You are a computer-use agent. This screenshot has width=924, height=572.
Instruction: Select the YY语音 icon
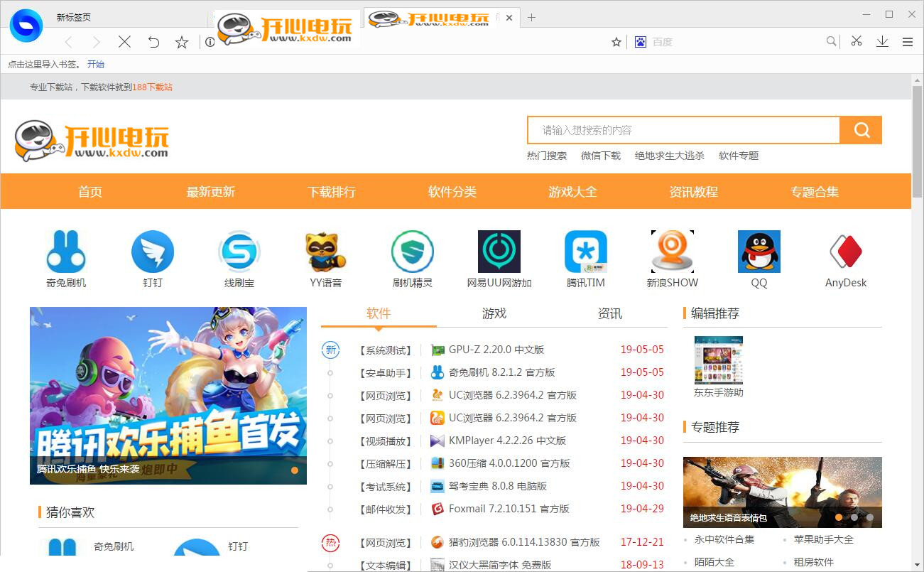pyautogui.click(x=325, y=251)
